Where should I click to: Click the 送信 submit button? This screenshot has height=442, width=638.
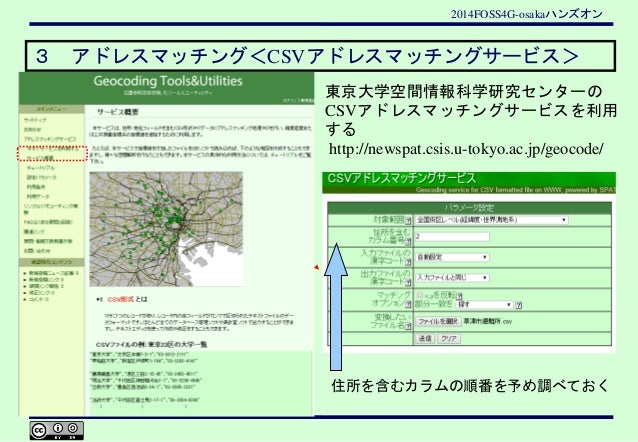point(425,338)
